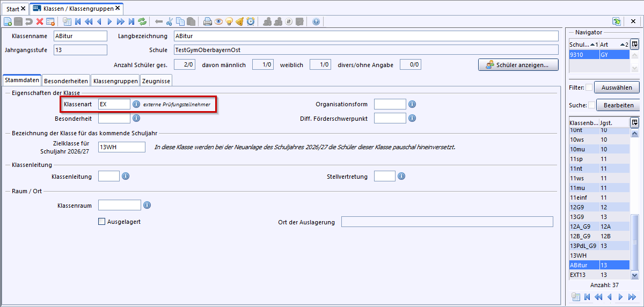Screen dimensions: 644x307
Task: Open the Zeugnisse tab
Action: pos(156,81)
